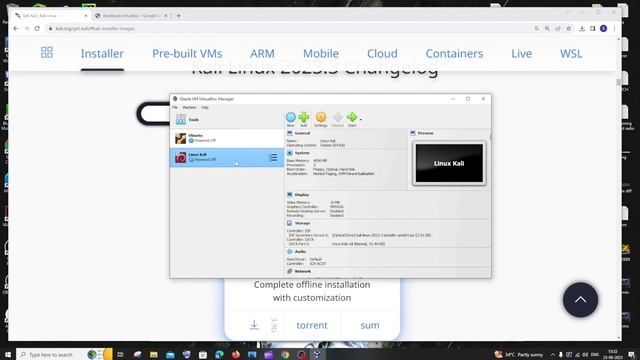640x360 pixels.
Task: Start the VM with green arrow icon
Action: 352,118
